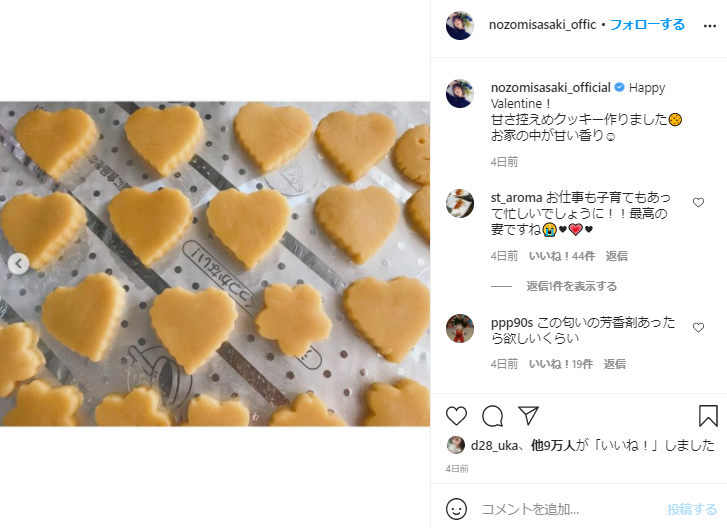Open the st_aroma profile avatar

[460, 203]
